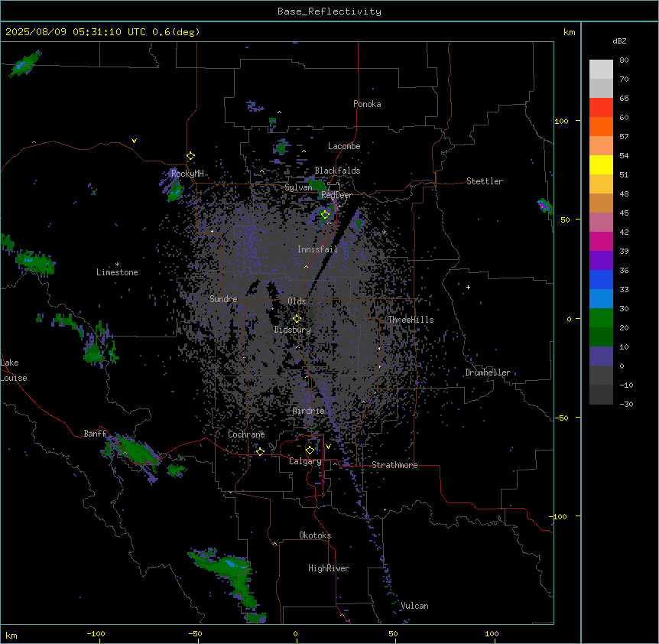The width and height of the screenshot is (659, 644).
Task: Select the bright yellow swatch between 54 and 51 dBZ
Action: point(601,164)
